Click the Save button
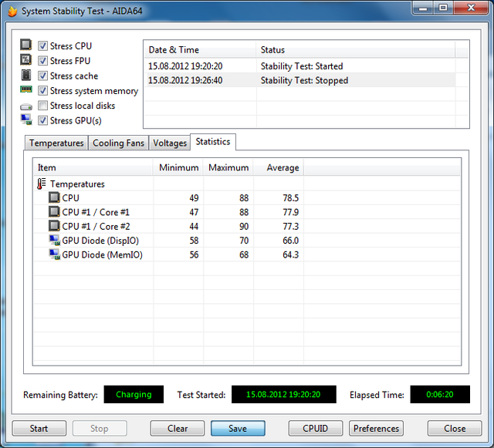Image resolution: width=494 pixels, height=448 pixels. [238, 428]
